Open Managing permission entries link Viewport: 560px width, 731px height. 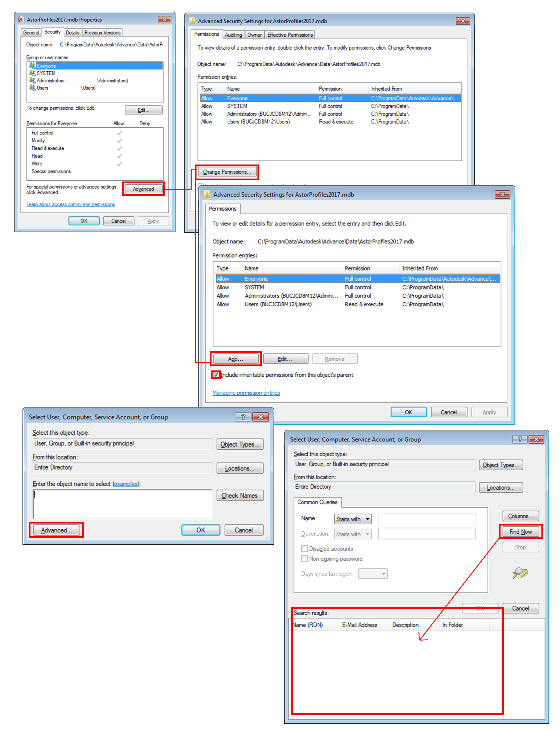pos(246,393)
